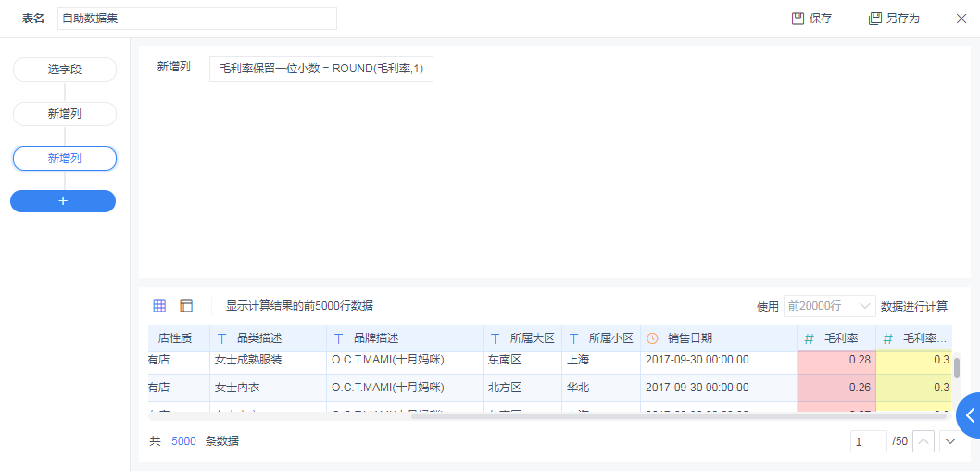The width and height of the screenshot is (980, 471).
Task: Click the clock date icon for 销售日期
Action: (x=652, y=338)
